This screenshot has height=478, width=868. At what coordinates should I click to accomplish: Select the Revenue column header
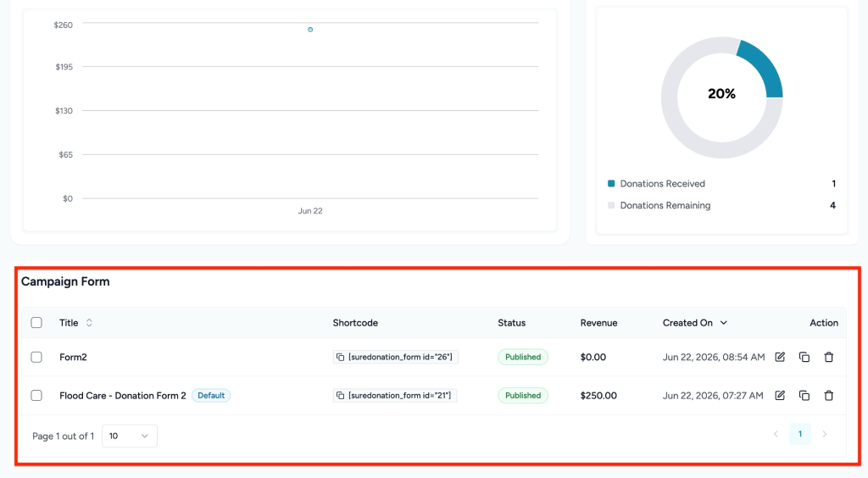tap(598, 323)
